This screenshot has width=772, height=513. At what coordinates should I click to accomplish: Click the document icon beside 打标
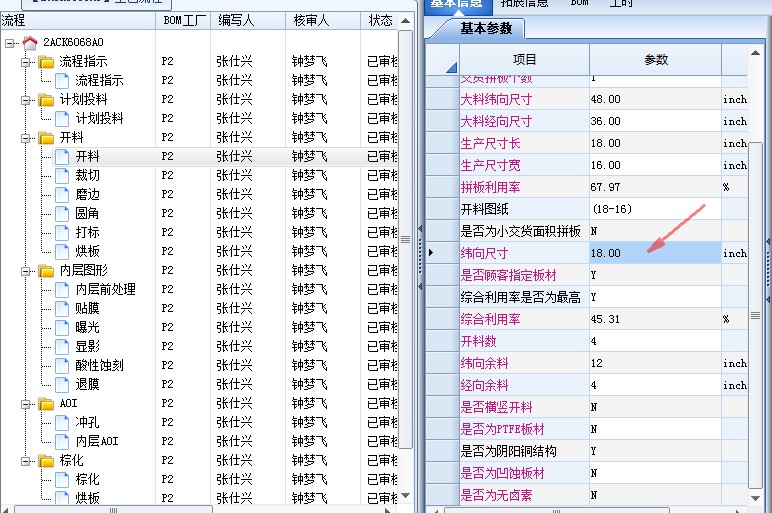click(x=62, y=233)
